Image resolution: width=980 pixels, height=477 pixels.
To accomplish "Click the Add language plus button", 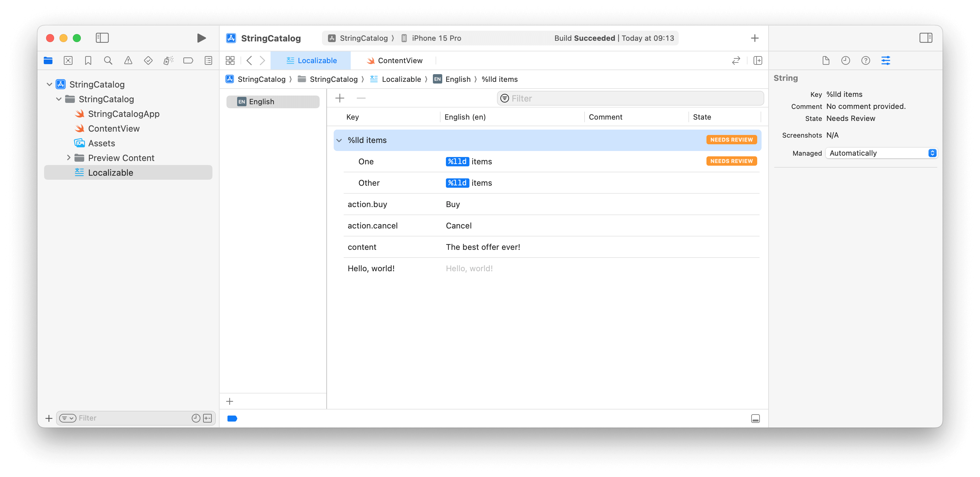I will click(x=230, y=401).
